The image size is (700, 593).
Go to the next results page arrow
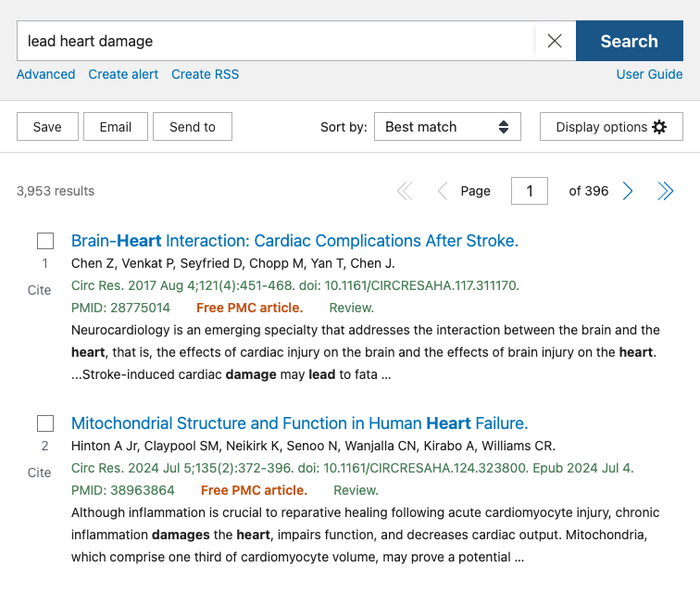tap(628, 191)
